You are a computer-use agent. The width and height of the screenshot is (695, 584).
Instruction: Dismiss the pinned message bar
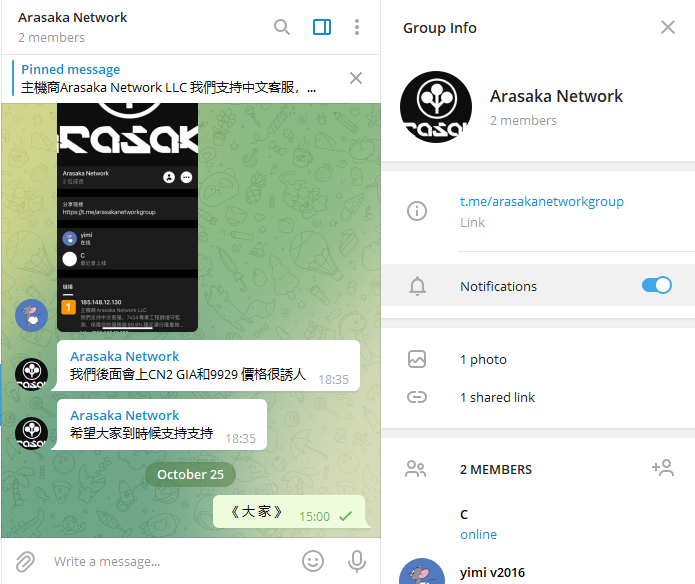[356, 78]
